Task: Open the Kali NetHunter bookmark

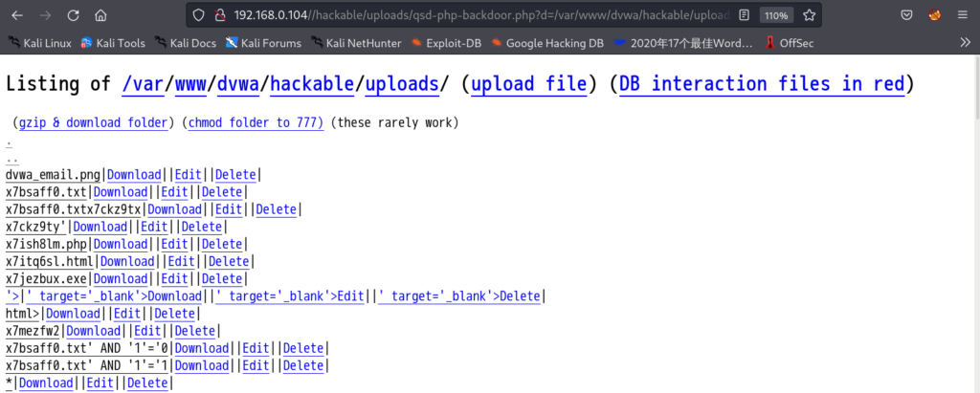Action: [356, 43]
